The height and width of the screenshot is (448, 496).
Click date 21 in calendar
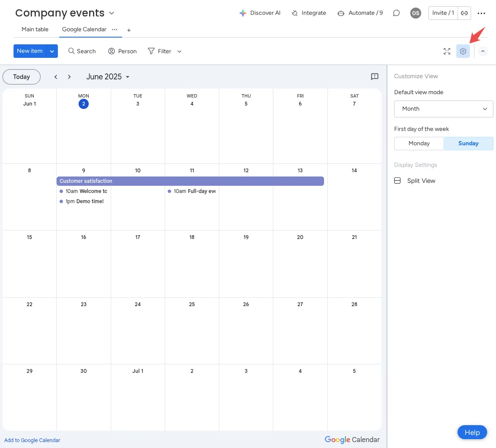[354, 237]
